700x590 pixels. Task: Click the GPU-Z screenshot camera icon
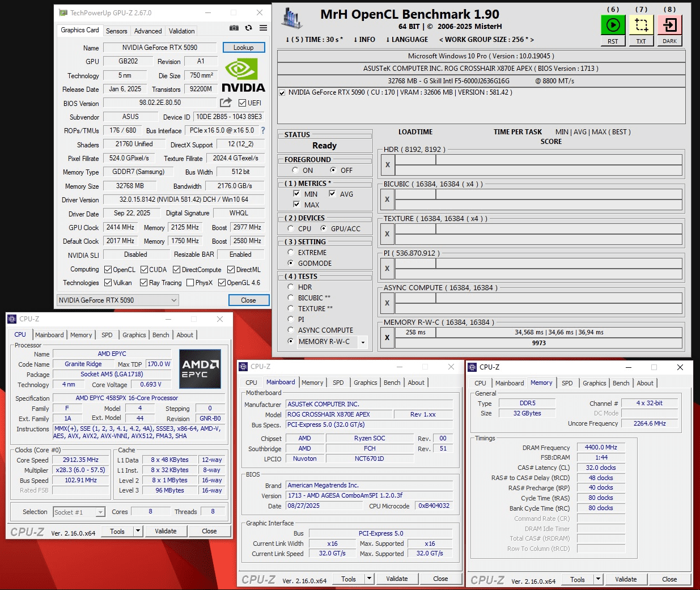pos(234,28)
